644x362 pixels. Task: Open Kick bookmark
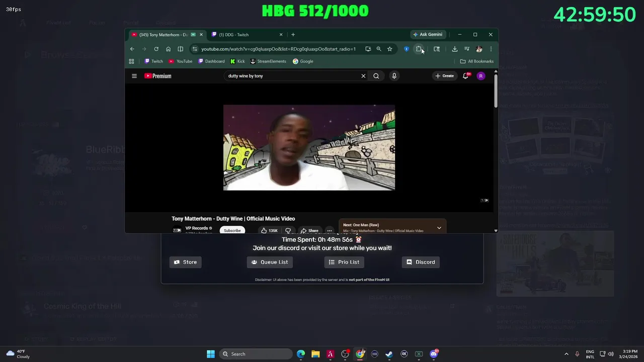pyautogui.click(x=237, y=61)
